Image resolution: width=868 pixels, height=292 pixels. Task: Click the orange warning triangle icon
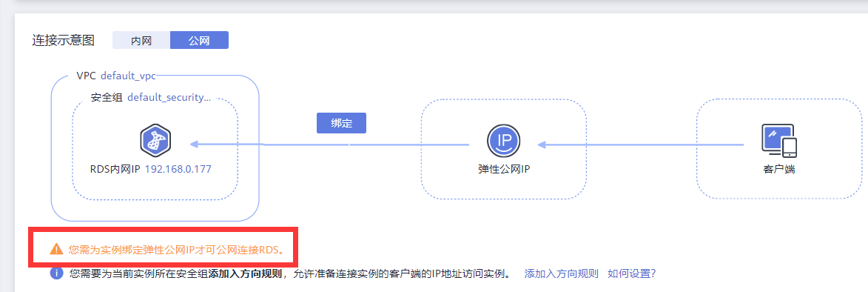pyautogui.click(x=56, y=249)
